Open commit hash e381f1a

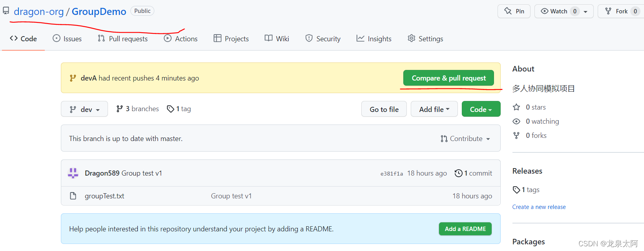click(x=392, y=174)
